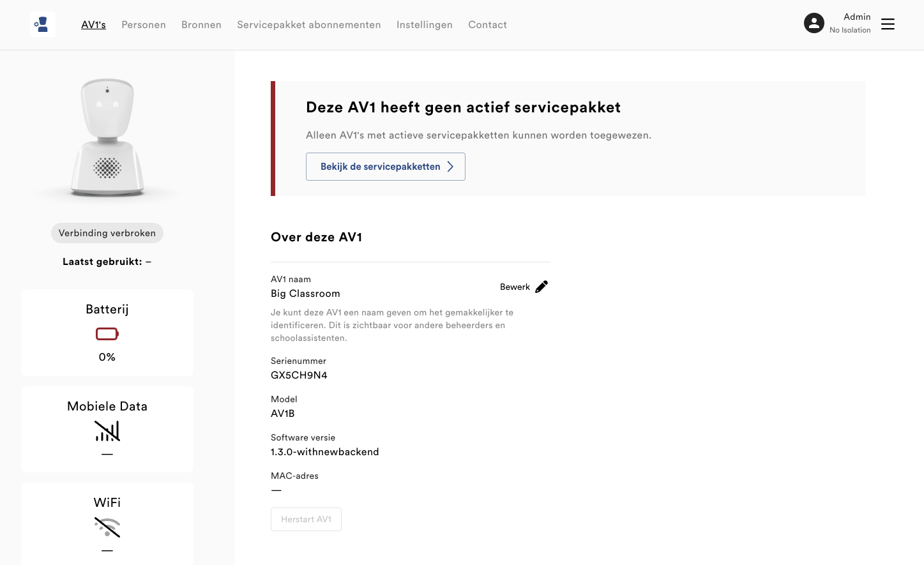Click the No Isolation label
The image size is (924, 565).
[x=850, y=30]
